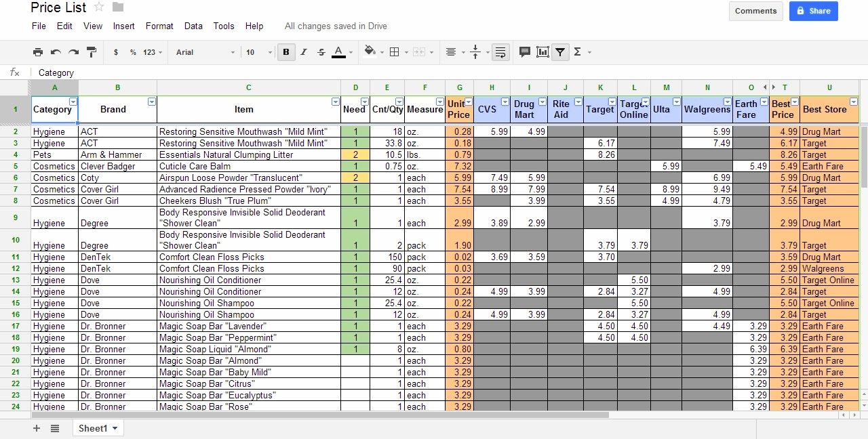Move document using folder icon
868x439 pixels.
118,7
